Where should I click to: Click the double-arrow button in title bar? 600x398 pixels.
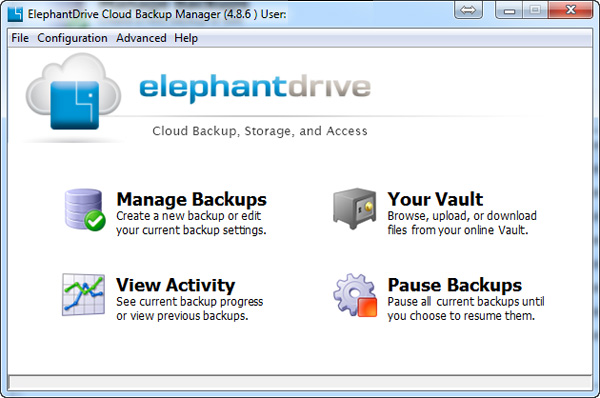coord(468,10)
